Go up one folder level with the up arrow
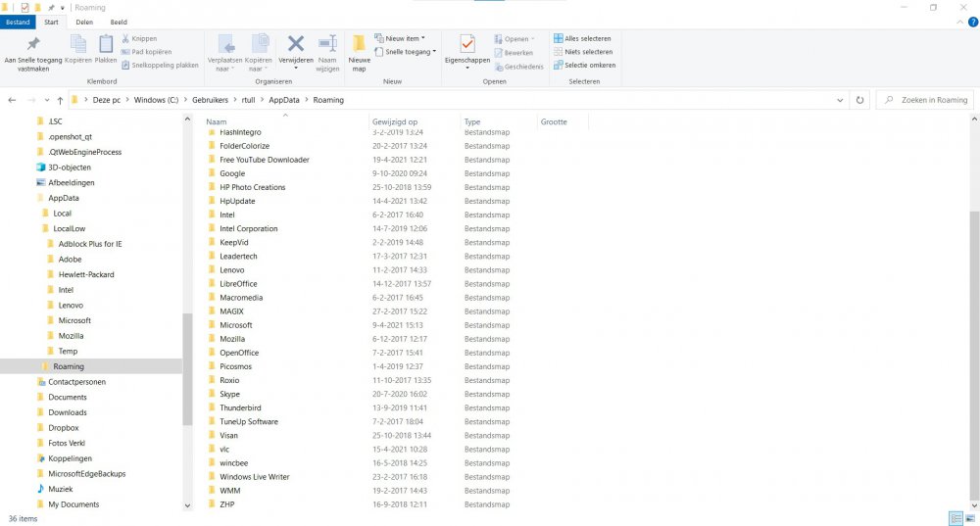Image resolution: width=980 pixels, height=526 pixels. click(61, 100)
